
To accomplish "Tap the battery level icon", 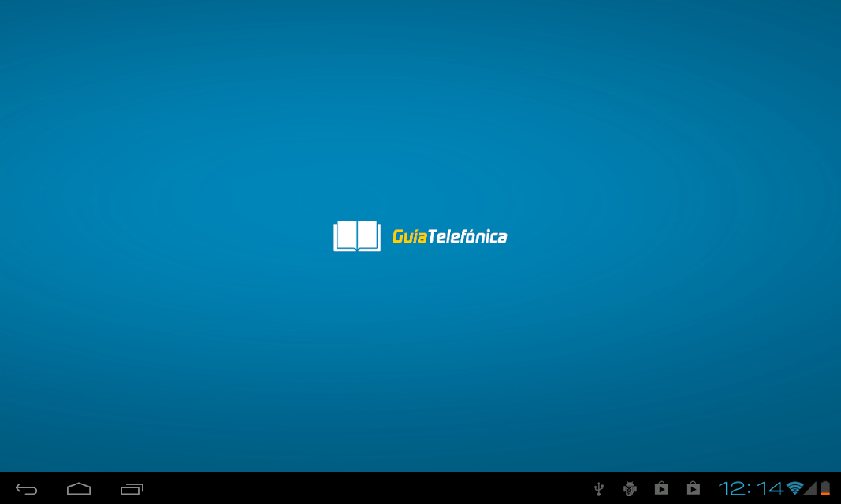I will click(x=825, y=488).
